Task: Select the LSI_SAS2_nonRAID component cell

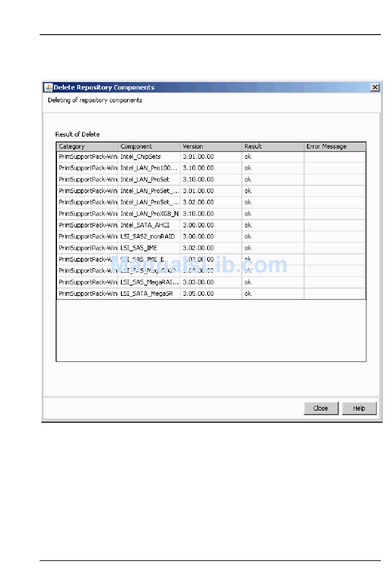Action: coord(149,236)
